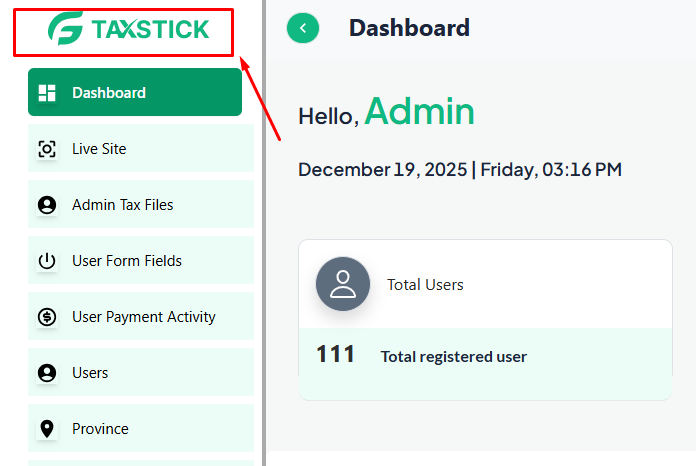Select the Users label in sidebar
This screenshot has width=696, height=466.
click(x=90, y=373)
